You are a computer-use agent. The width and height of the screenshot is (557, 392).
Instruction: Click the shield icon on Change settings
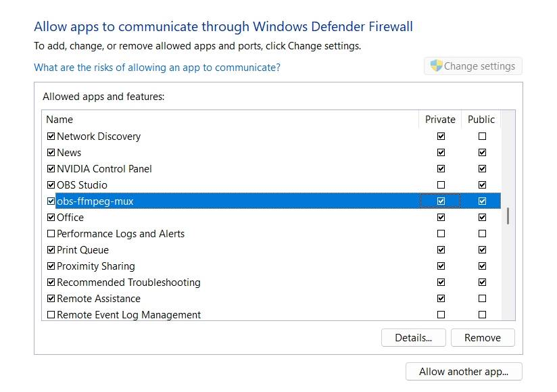tap(437, 66)
